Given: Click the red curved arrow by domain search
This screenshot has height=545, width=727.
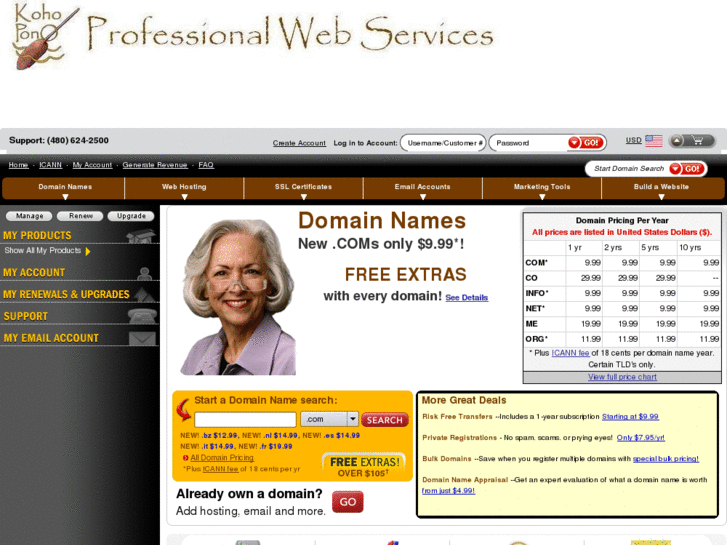Looking at the screenshot, I should pos(184,410).
